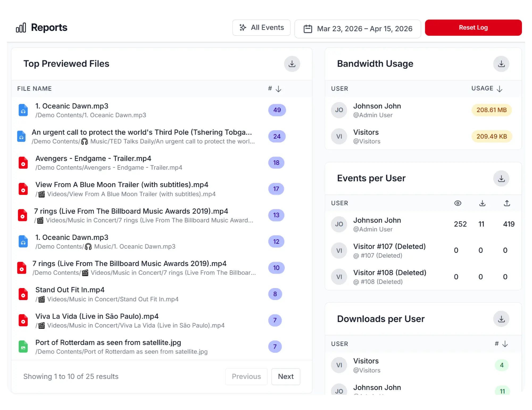Download the Top Previewed Files report
Viewport: 532px width, 410px height.
pyautogui.click(x=292, y=64)
